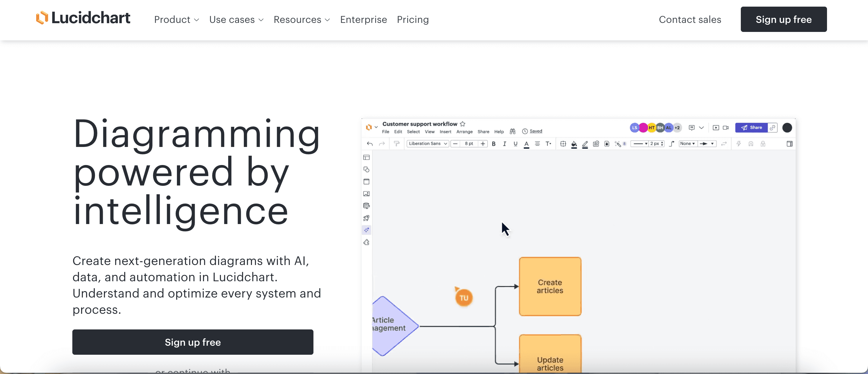Click the 8 pt font size field

pos(469,144)
